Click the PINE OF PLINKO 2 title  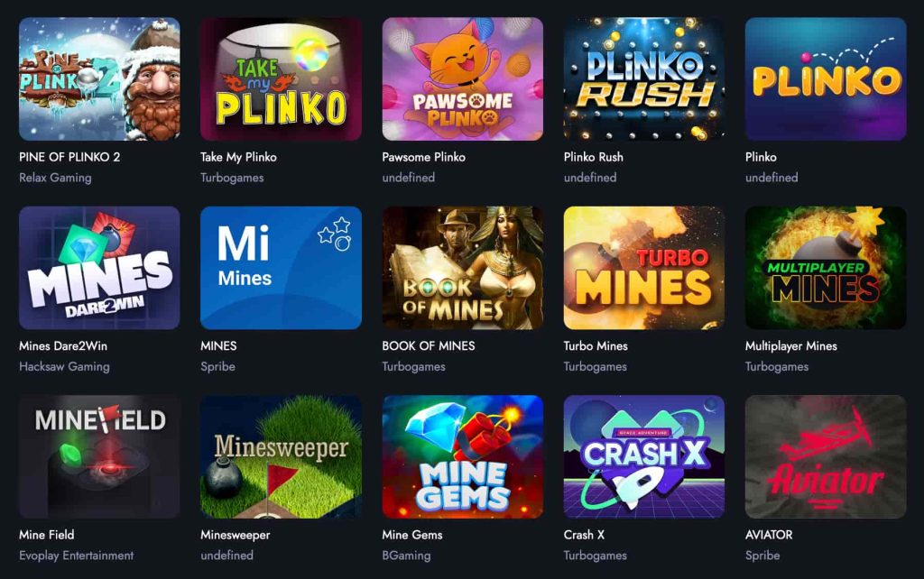(x=69, y=157)
